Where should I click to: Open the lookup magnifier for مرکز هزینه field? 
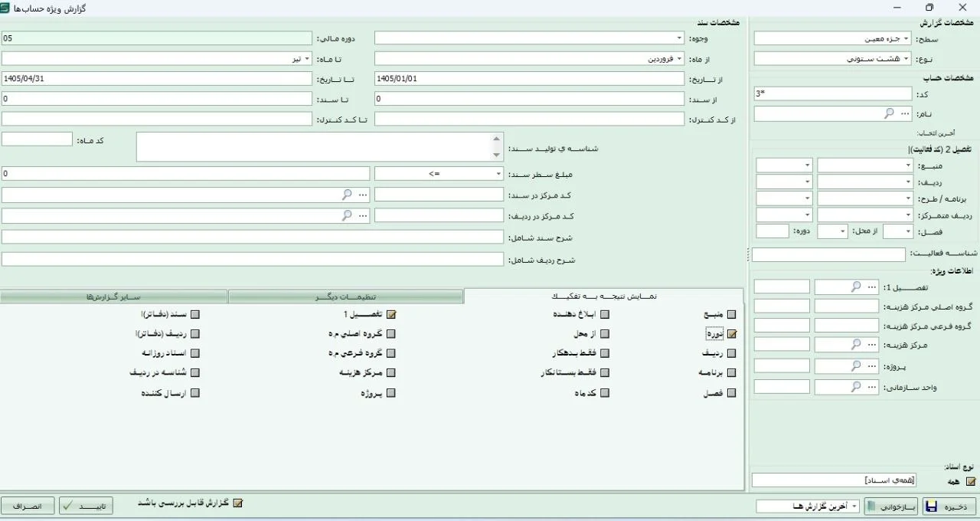(x=857, y=345)
